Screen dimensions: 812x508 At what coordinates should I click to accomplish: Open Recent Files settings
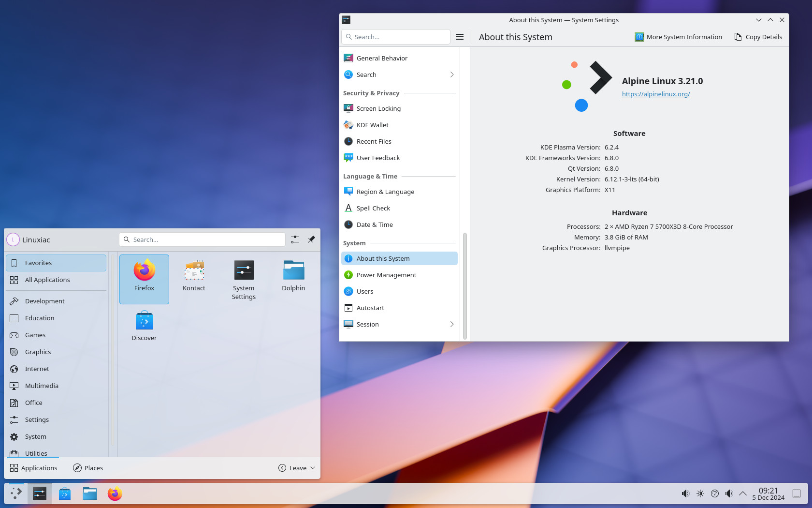(399, 141)
